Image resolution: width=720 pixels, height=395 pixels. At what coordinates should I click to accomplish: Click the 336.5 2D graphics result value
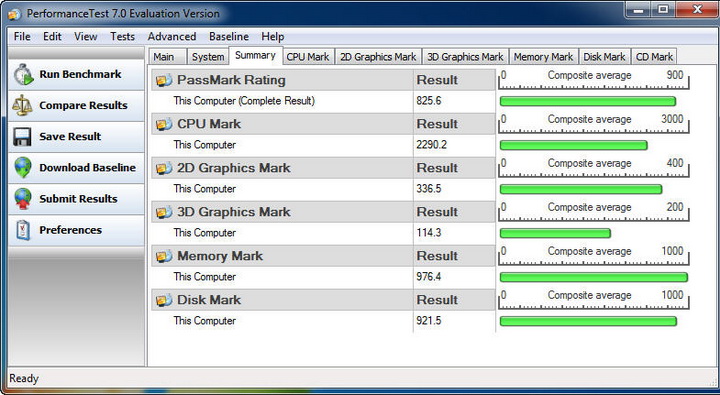click(429, 189)
